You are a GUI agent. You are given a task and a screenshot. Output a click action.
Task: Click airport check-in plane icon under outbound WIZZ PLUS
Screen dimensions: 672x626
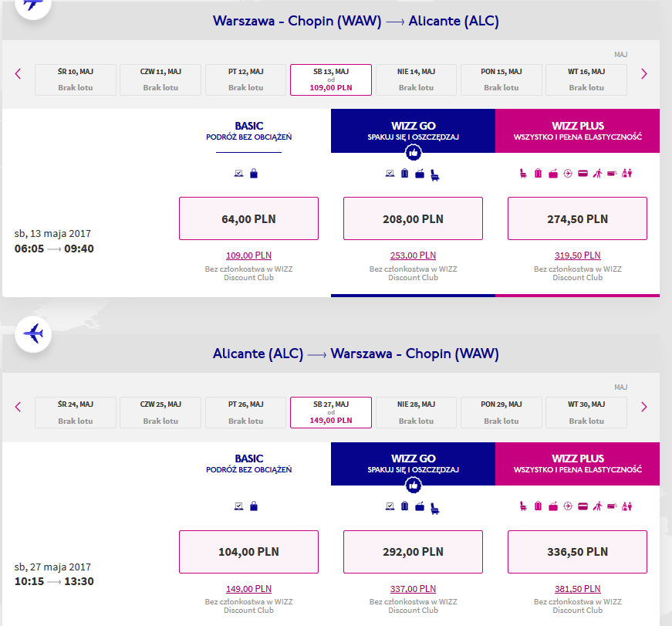(x=568, y=173)
